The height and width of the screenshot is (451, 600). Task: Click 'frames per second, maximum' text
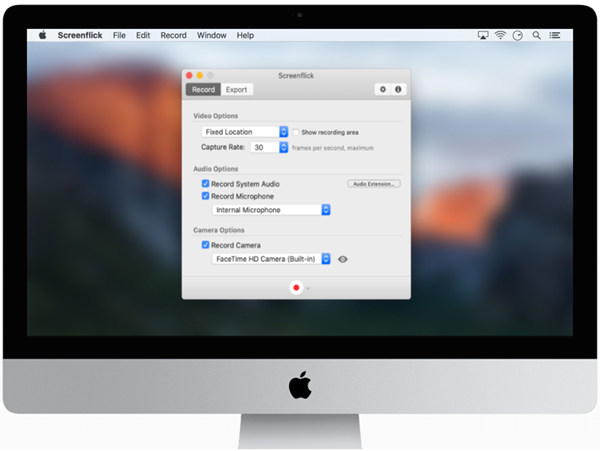click(x=333, y=148)
